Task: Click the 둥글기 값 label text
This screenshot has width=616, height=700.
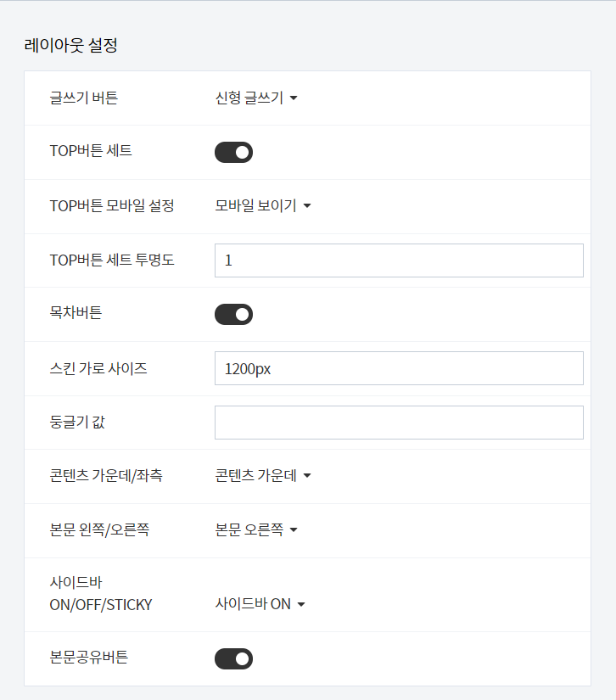Action: 77,422
